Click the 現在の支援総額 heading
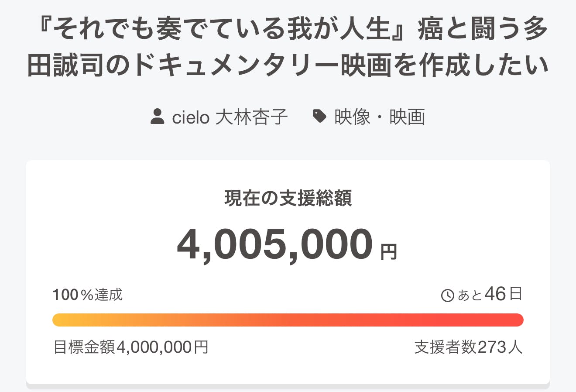Screen dimensions: 576x392 tap(288, 198)
